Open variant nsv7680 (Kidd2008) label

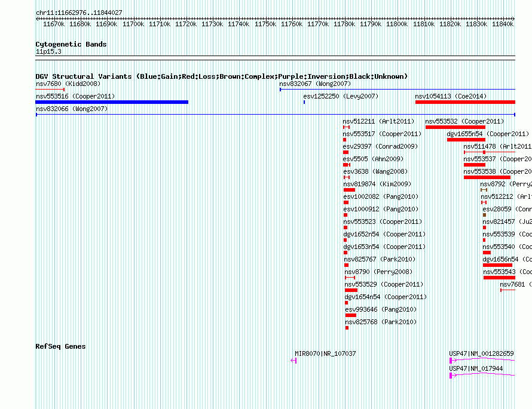(68, 84)
